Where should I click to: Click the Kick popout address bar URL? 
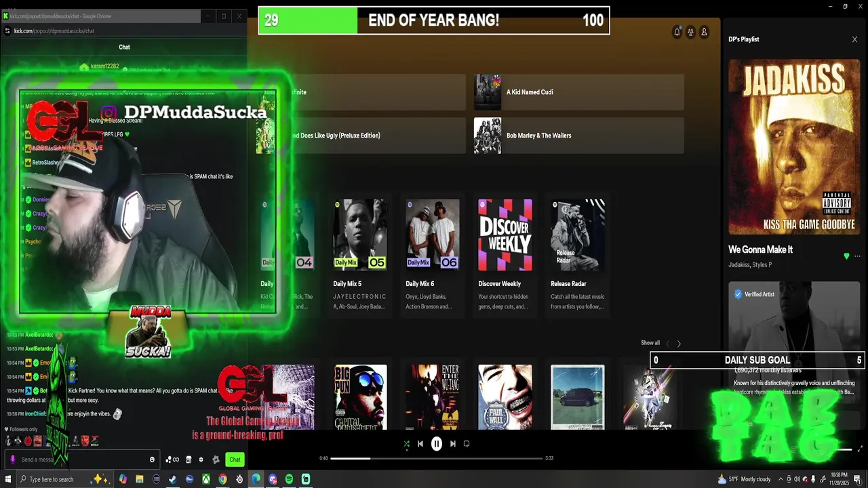pyautogui.click(x=54, y=30)
